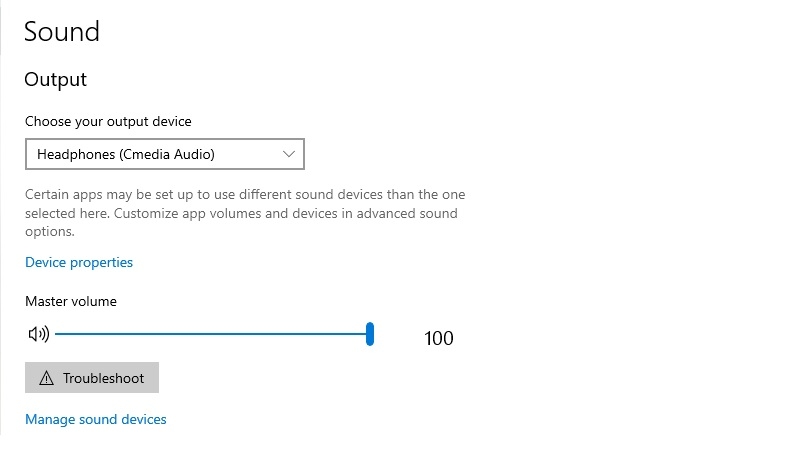The height and width of the screenshot is (450, 800).
Task: Click the Master volume label
Action: (71, 301)
